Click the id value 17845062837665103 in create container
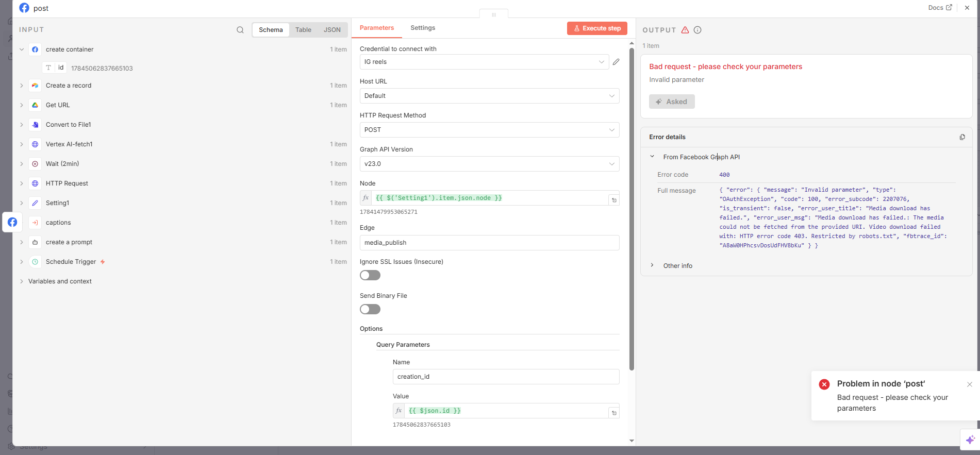980x455 pixels. pyautogui.click(x=102, y=68)
